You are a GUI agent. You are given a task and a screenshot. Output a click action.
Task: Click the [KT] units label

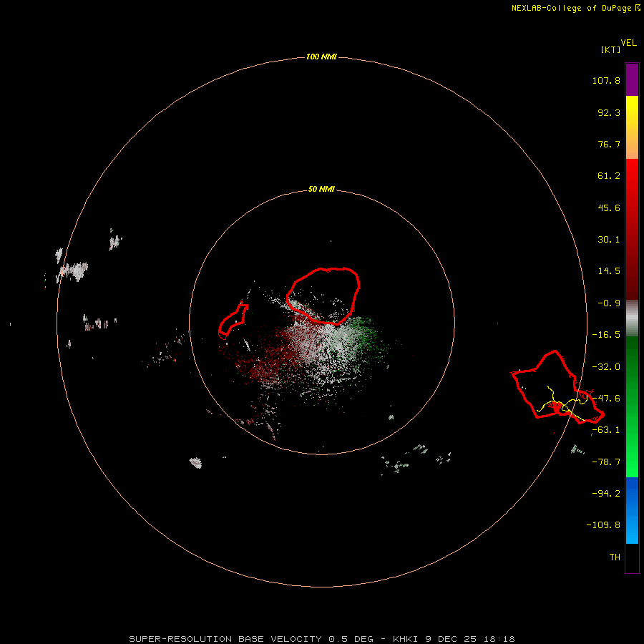610,49
